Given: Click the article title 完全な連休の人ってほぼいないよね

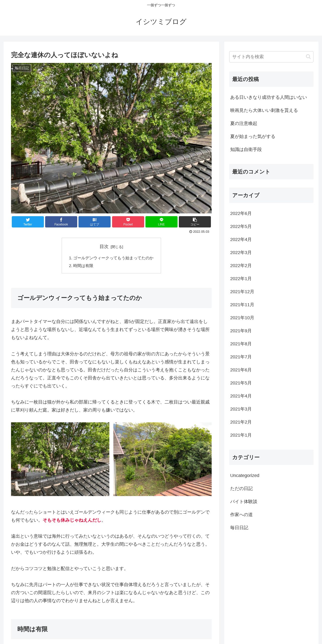Looking at the screenshot, I should 64,55.
